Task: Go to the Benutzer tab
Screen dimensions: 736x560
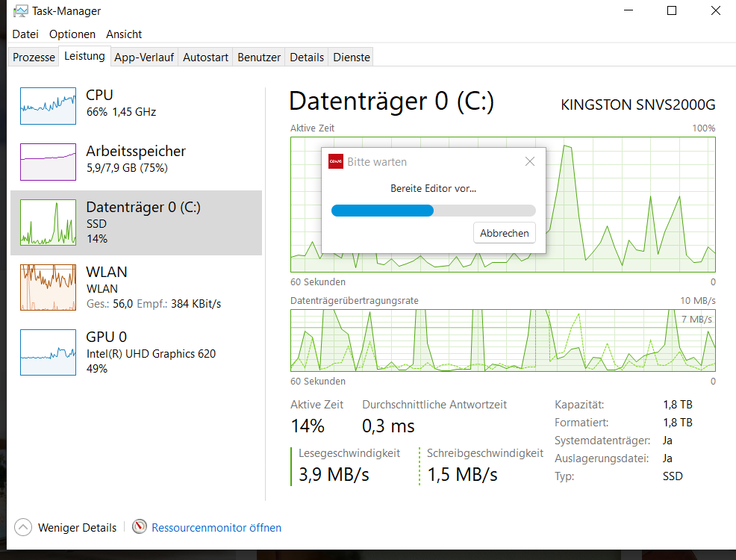Action: click(258, 57)
